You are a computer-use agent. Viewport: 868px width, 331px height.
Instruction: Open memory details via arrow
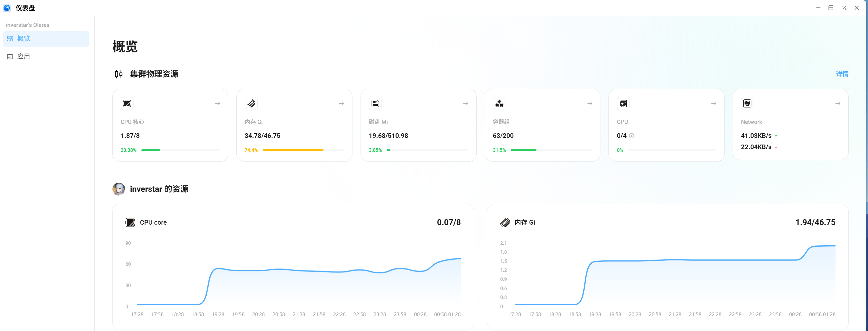[x=342, y=103]
